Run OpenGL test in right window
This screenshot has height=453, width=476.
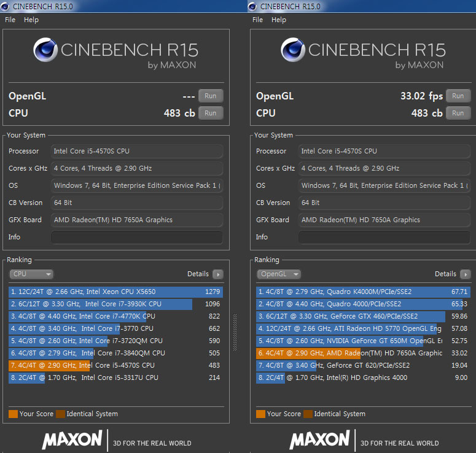(458, 96)
